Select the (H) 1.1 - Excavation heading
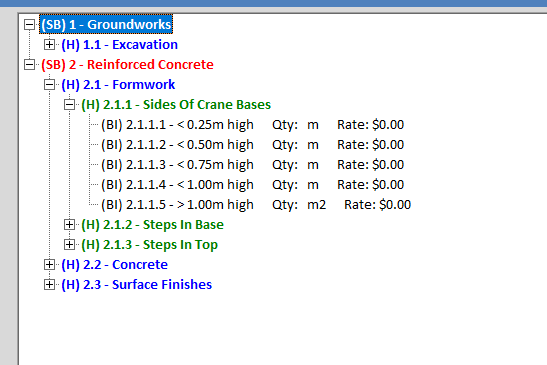Viewport: 547px width, 365px height. point(119,45)
